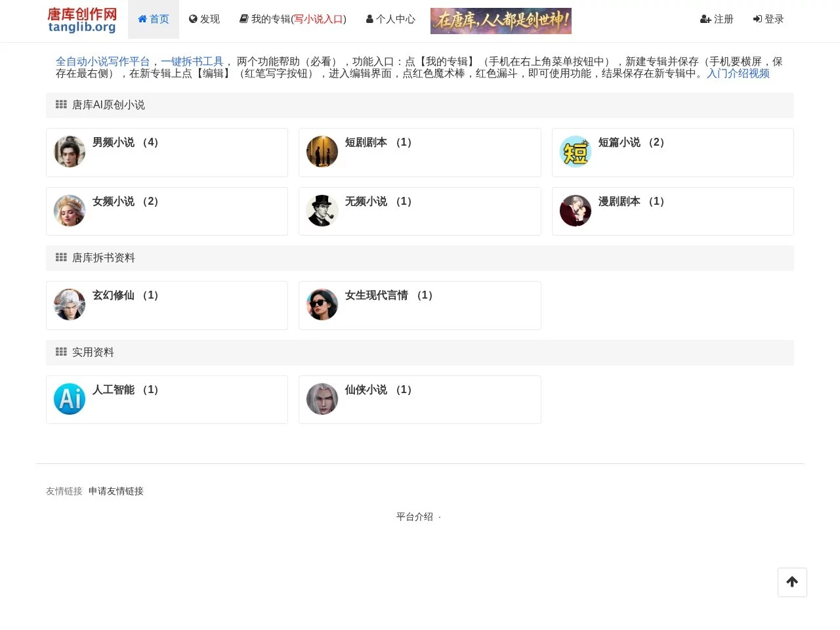Click the 在唐库，人人都是创世神 banner
Screen dimensions: 840x630
[501, 20]
